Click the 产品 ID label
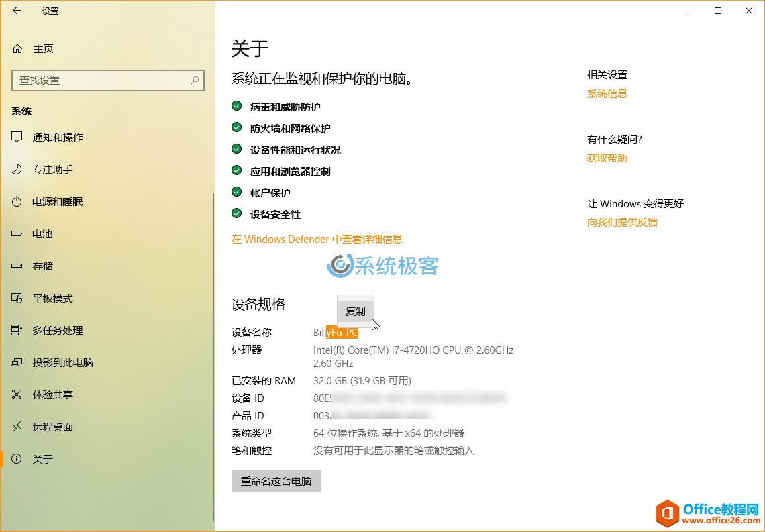 pyautogui.click(x=248, y=416)
